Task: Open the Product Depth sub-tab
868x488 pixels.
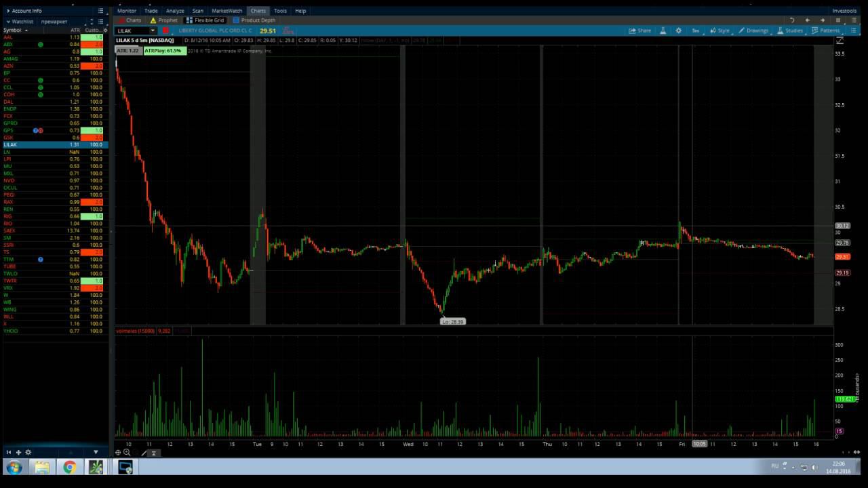Action: click(x=254, y=20)
